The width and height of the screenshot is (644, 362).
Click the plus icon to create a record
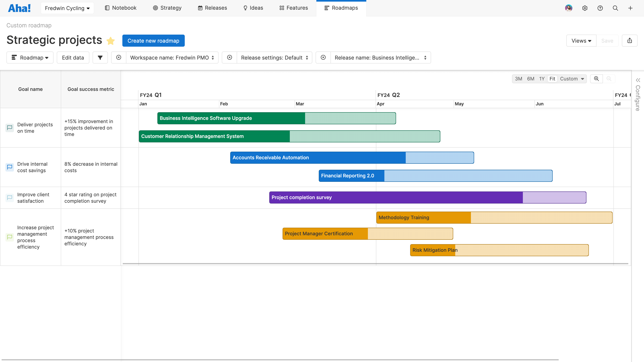[630, 8]
